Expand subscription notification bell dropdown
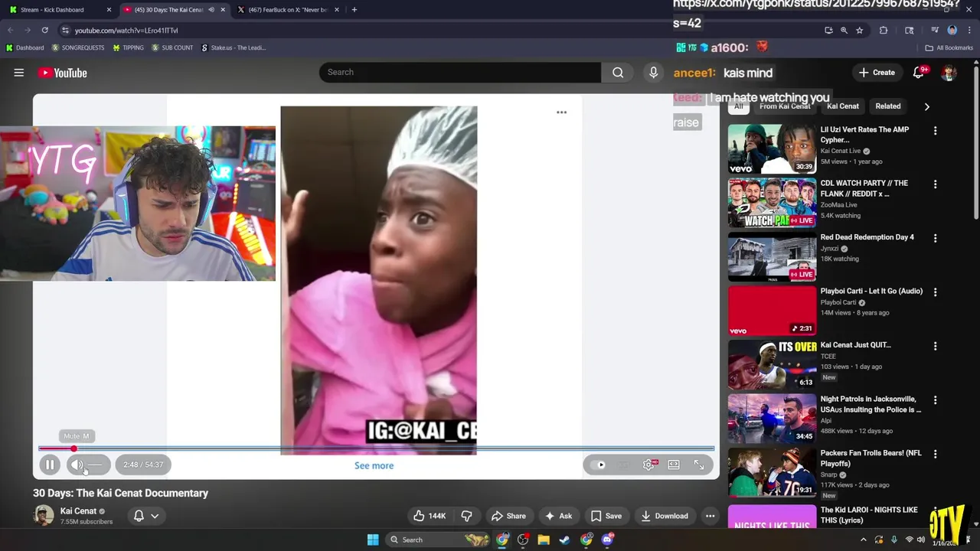Image resolution: width=980 pixels, height=551 pixels. coord(145,516)
